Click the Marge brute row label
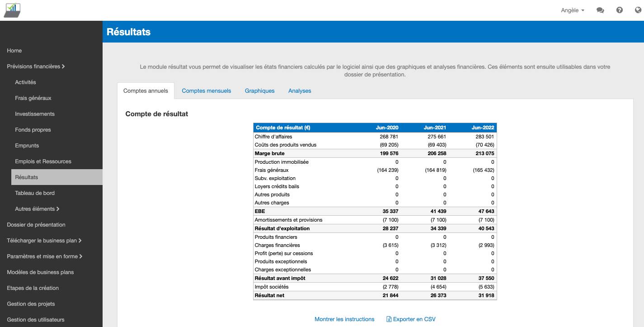Screen dimensions: 644x327 (270, 153)
